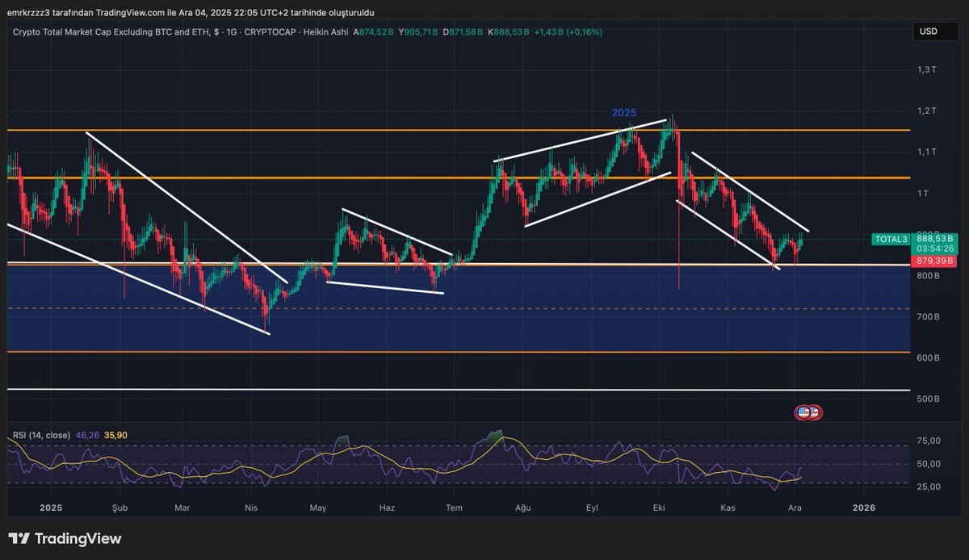
Task: Click the change value +1,43 B (+0,16%)
Action: tap(568, 32)
